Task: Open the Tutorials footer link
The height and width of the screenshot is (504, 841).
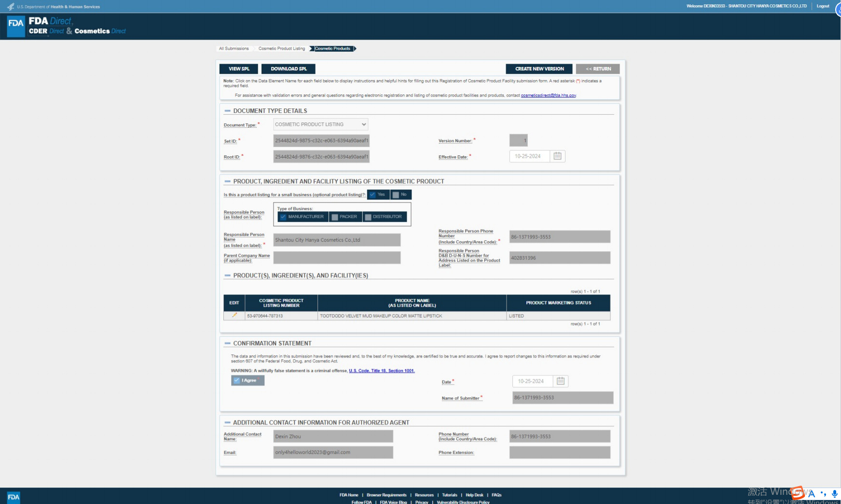Action: 450,495
